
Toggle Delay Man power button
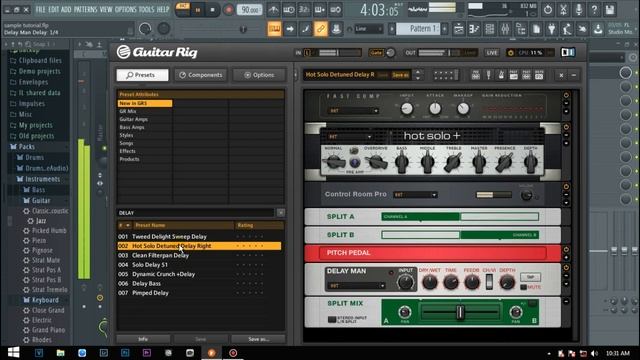point(566,268)
